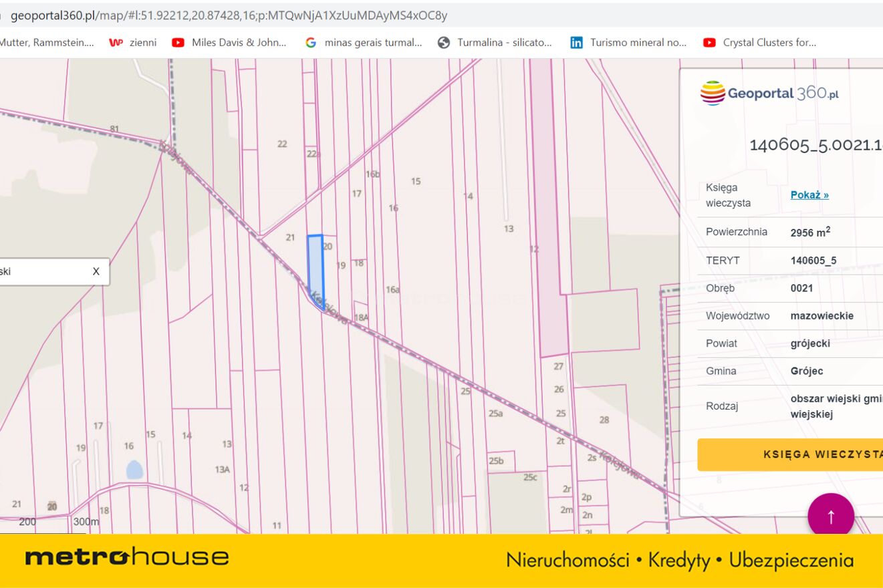The height and width of the screenshot is (588, 883).
Task: Click into the map search text field
Action: (40, 271)
